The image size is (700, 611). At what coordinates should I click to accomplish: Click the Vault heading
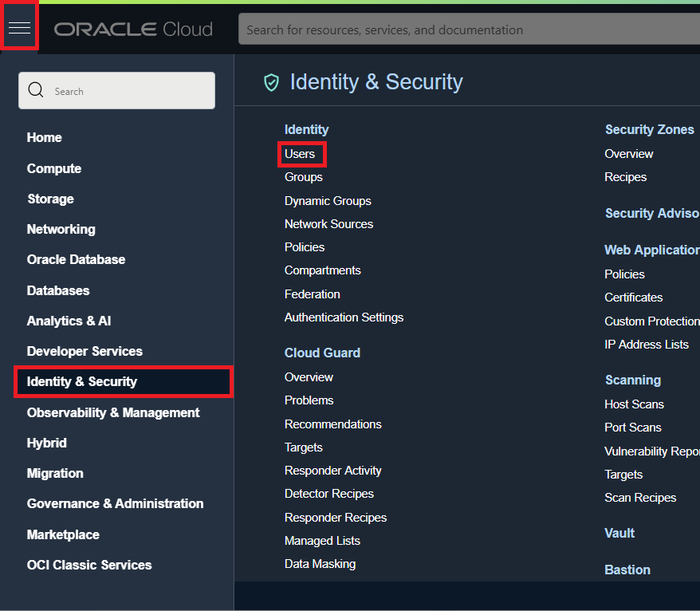coord(619,534)
